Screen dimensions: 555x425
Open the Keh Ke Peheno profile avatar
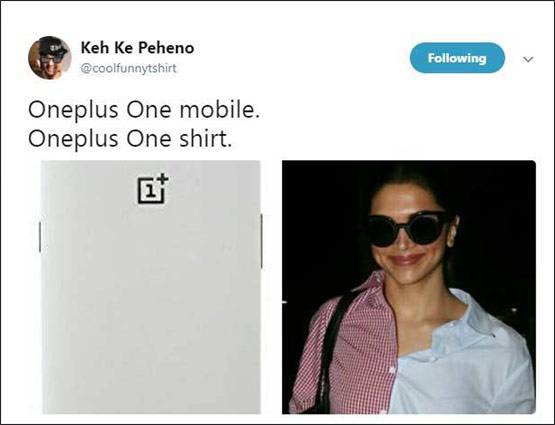[x=50, y=58]
